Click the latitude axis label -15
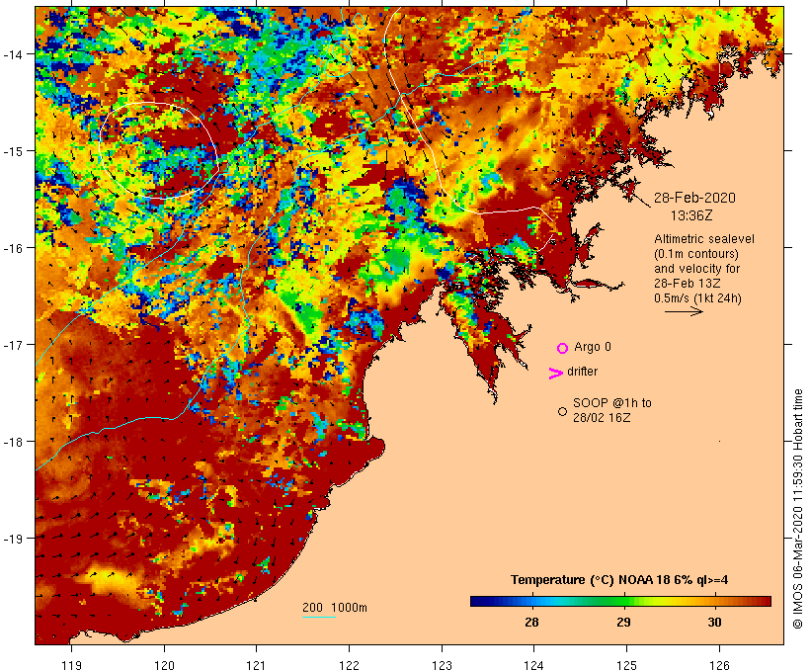The width and height of the screenshot is (810, 672). click(13, 151)
